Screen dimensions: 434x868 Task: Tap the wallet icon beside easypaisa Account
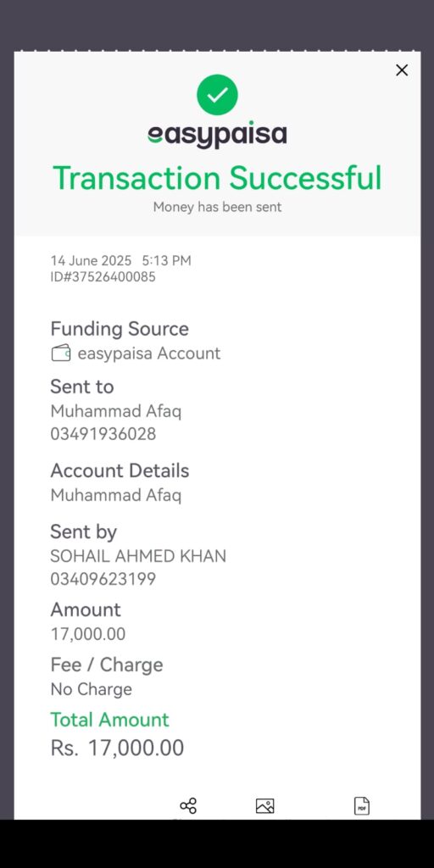[61, 353]
